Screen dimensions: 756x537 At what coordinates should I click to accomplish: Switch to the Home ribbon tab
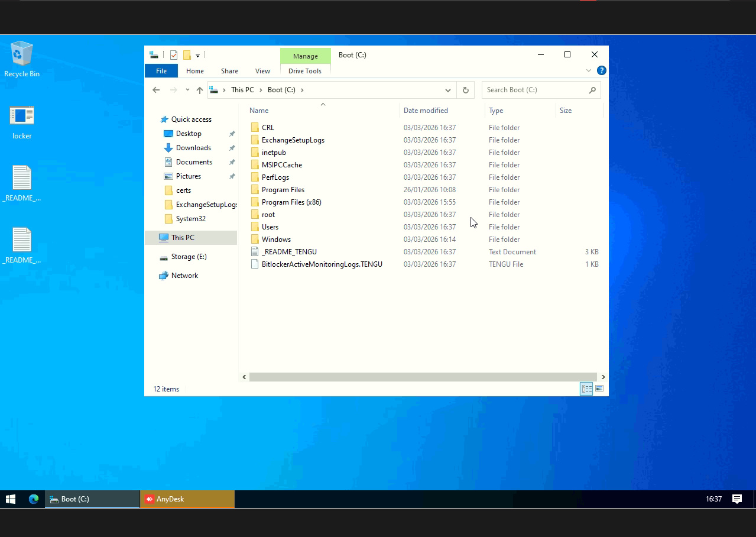click(x=195, y=71)
